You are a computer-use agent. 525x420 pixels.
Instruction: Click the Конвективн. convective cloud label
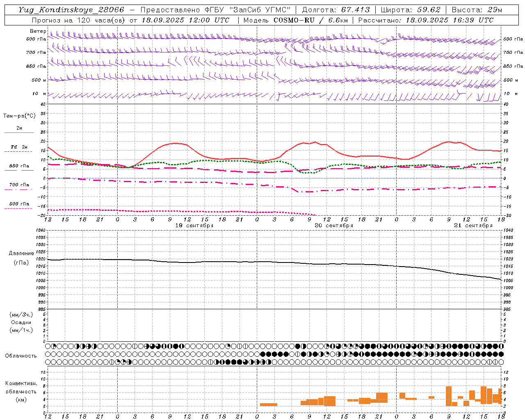(21, 383)
